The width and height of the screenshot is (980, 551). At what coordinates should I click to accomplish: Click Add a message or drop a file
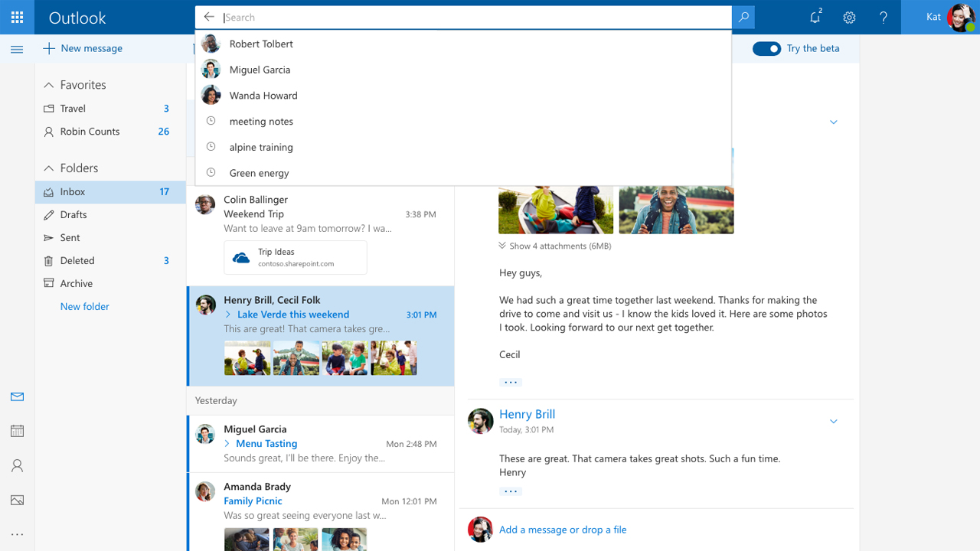click(563, 530)
